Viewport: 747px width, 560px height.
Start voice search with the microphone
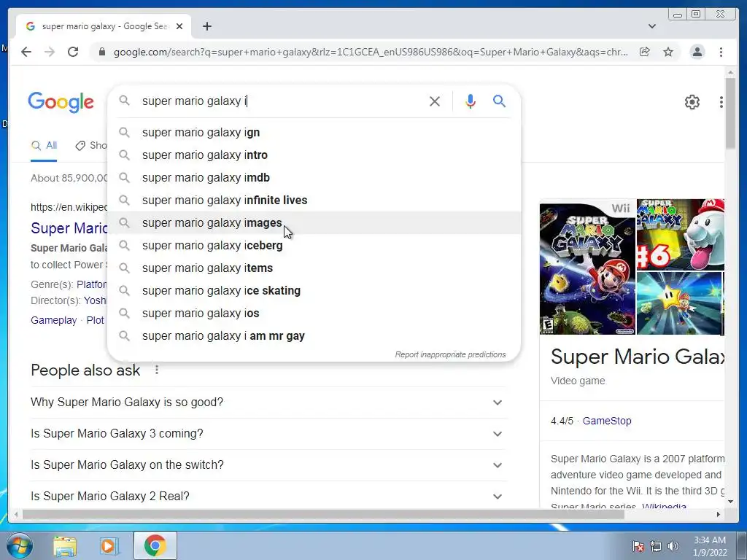point(471,101)
